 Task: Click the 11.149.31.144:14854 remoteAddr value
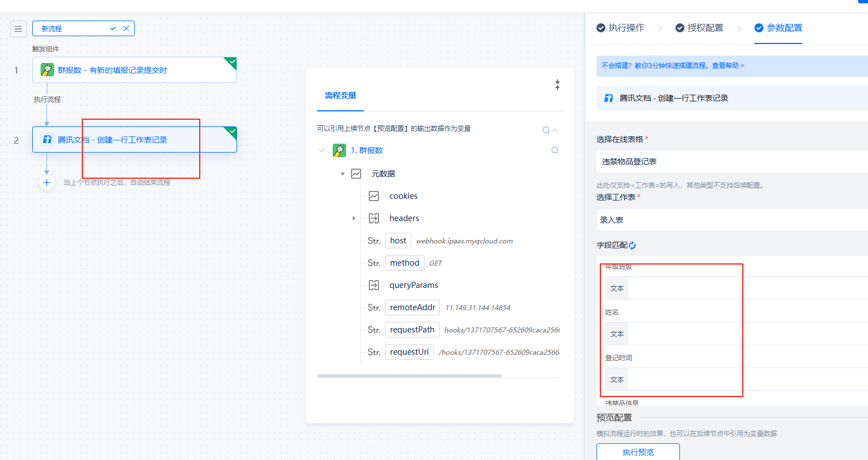pyautogui.click(x=478, y=308)
